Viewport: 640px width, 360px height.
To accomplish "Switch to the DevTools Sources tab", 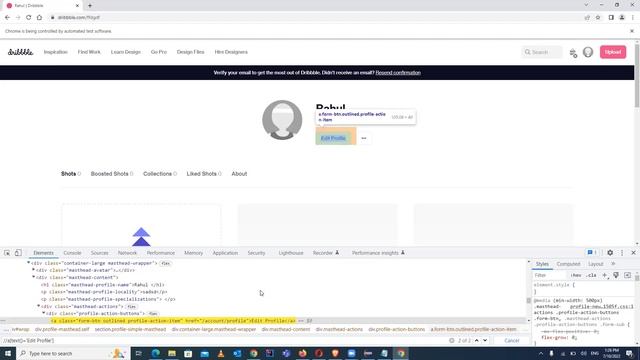I will 100,253.
